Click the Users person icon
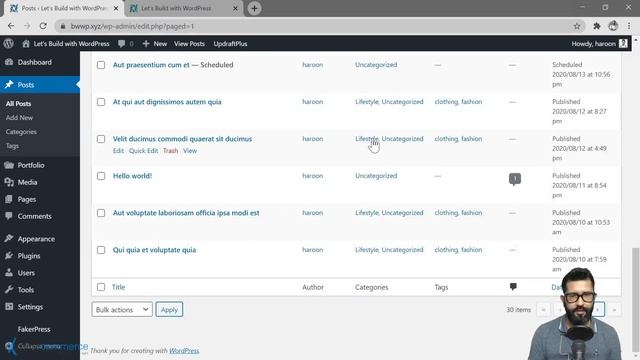The image size is (640, 360). 9,273
